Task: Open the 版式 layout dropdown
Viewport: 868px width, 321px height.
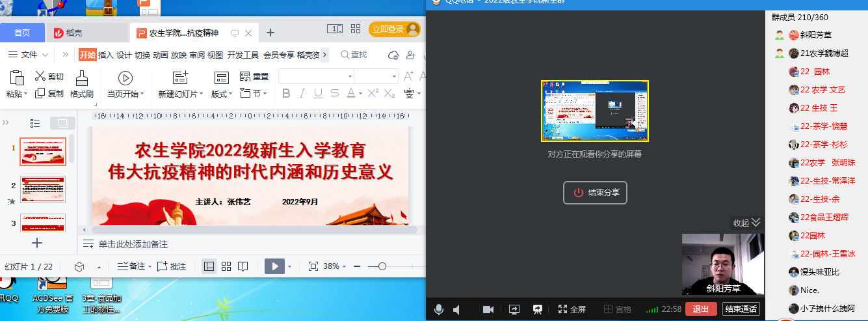Action: (x=222, y=94)
